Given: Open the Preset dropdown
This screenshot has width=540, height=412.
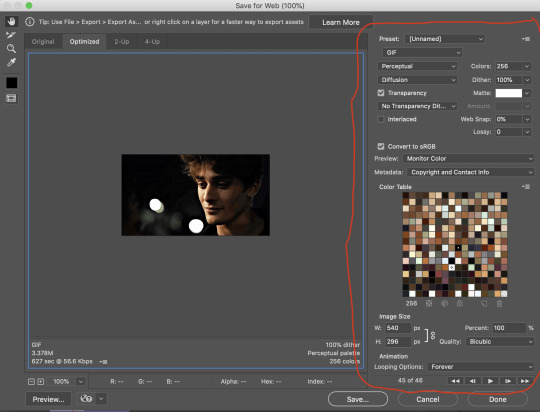Looking at the screenshot, I should pos(445,39).
